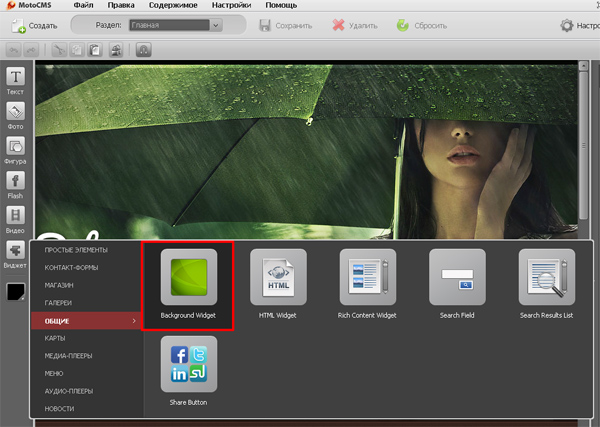Select the Text (Текст) tool
Viewport: 600px width, 427px height.
(16, 78)
